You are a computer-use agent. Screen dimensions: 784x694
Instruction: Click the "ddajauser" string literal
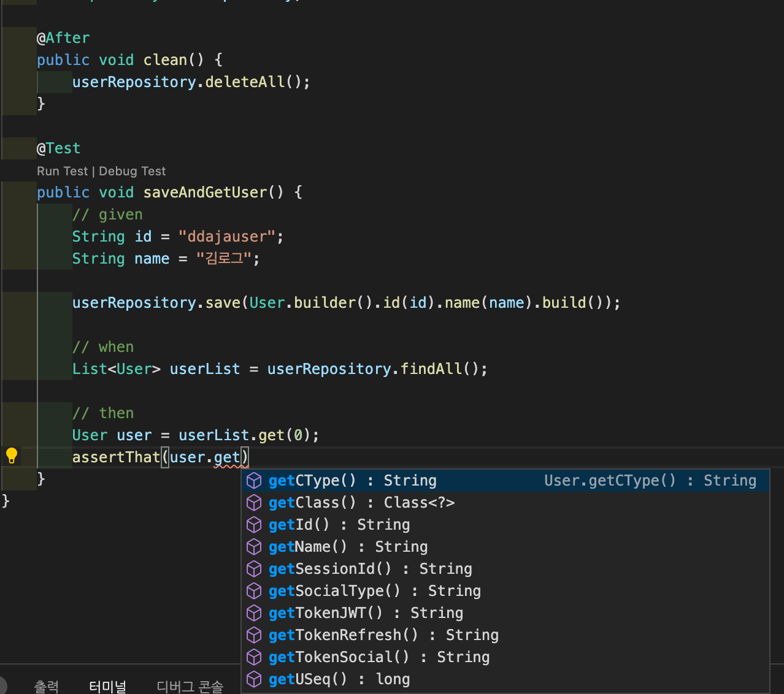(x=227, y=237)
